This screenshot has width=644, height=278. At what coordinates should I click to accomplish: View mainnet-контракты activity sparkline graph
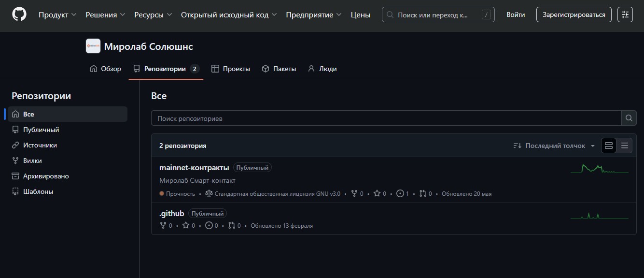[600, 168]
